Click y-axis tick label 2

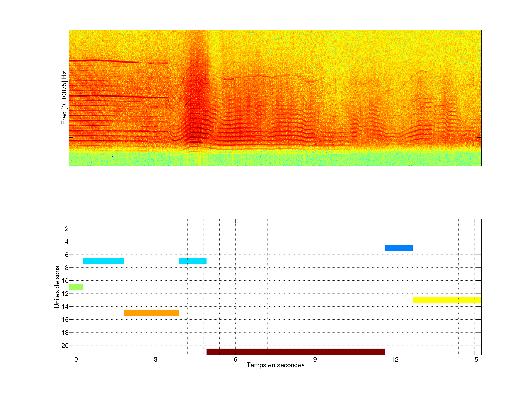click(x=67, y=229)
